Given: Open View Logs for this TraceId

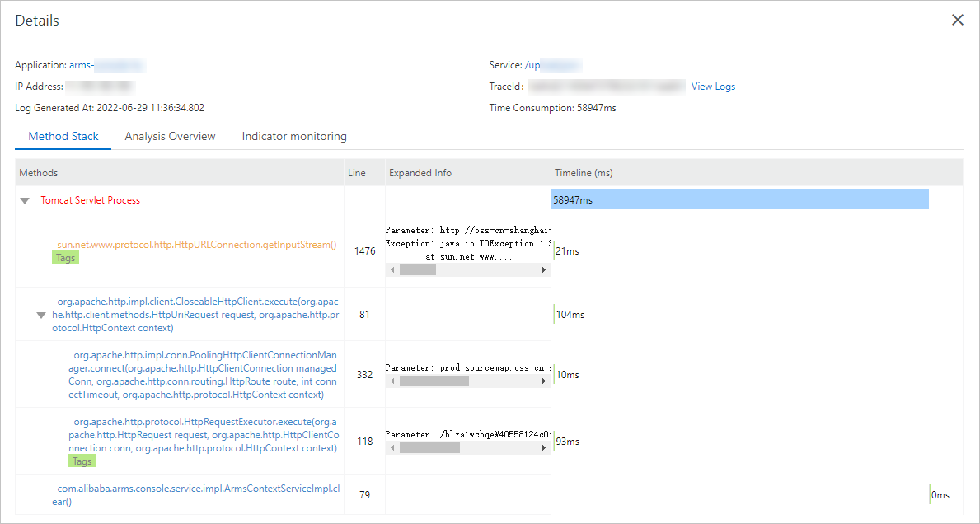Looking at the screenshot, I should pyautogui.click(x=713, y=86).
